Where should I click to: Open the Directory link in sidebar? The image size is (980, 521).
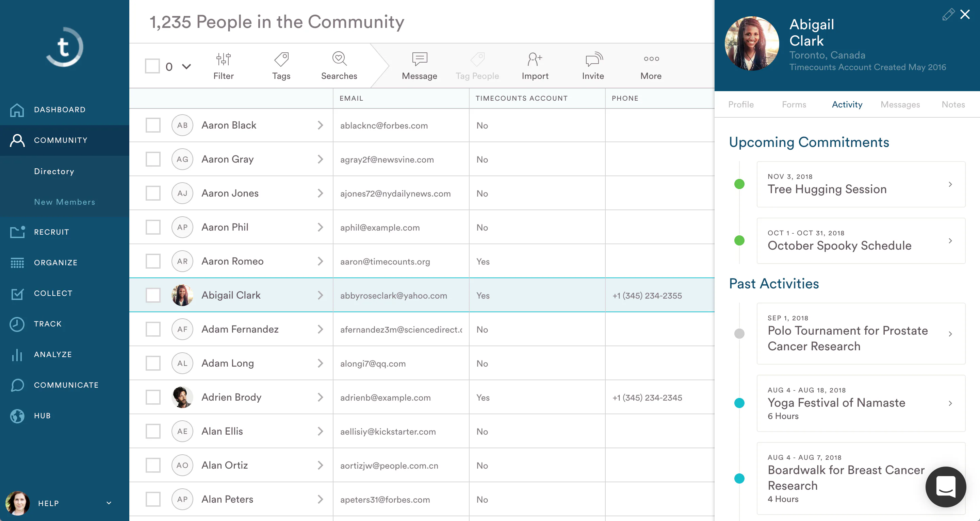coord(54,171)
